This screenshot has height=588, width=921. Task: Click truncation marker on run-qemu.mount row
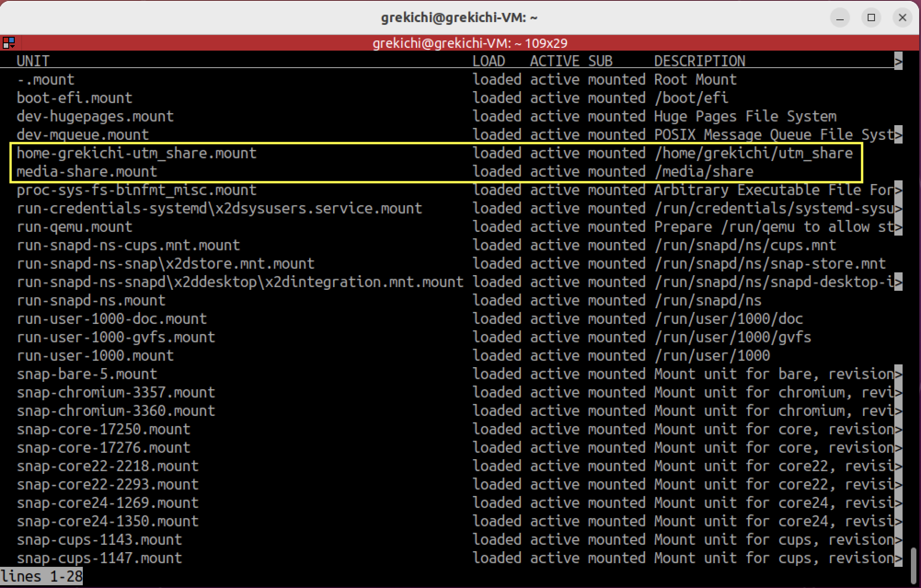coord(898,227)
